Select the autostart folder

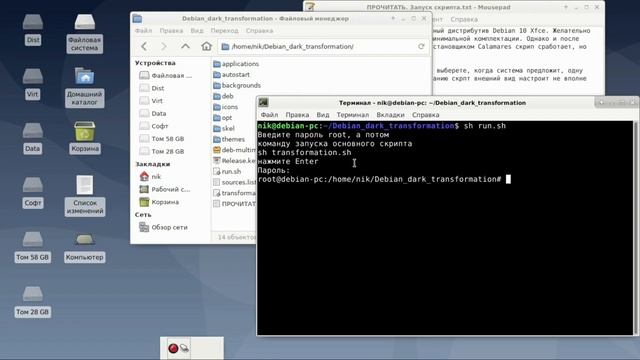coord(231,75)
